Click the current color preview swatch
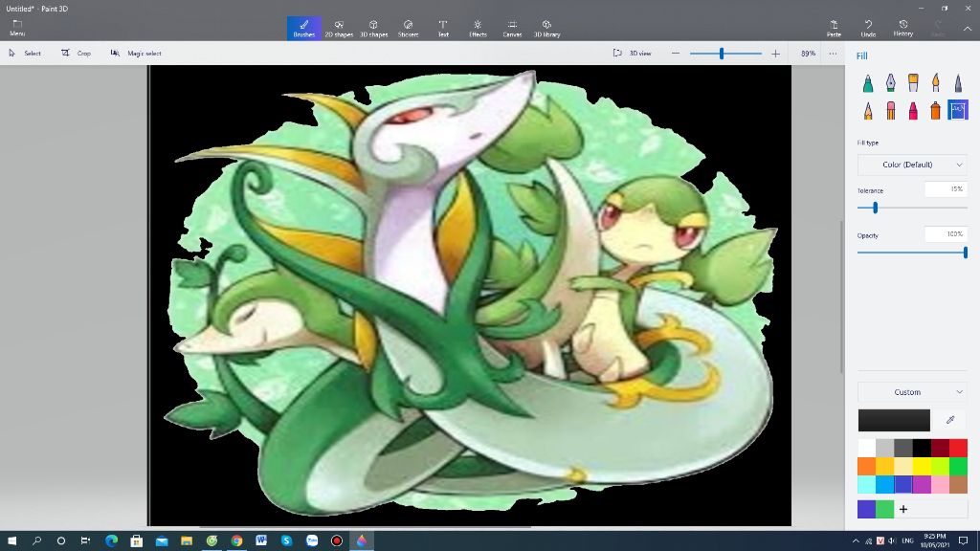This screenshot has height=551, width=980. [894, 421]
